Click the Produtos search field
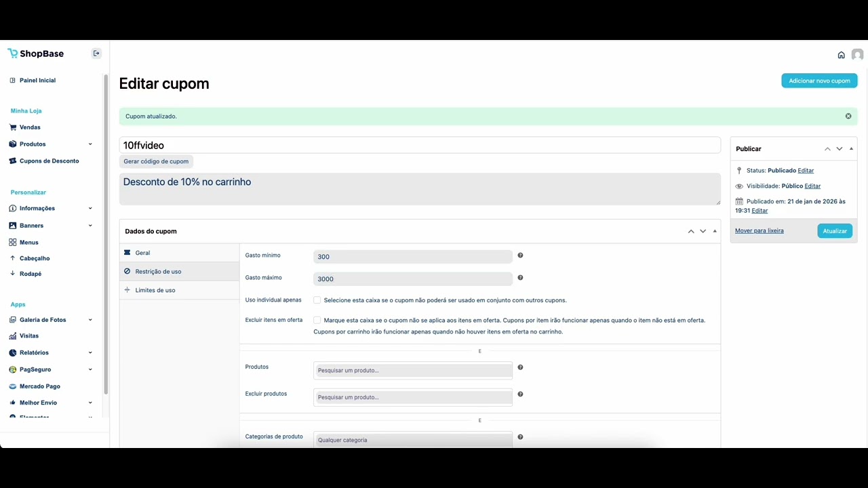This screenshot has width=868, height=488. 413,370
